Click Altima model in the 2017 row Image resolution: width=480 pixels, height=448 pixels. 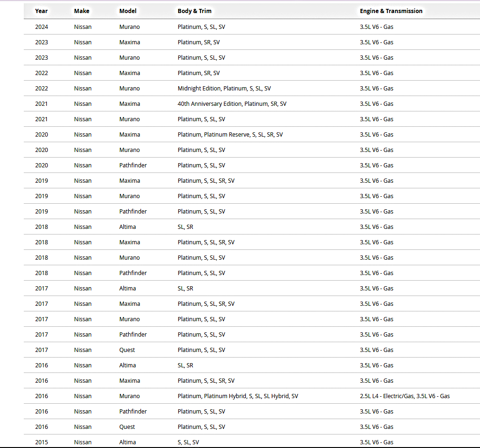click(x=128, y=288)
